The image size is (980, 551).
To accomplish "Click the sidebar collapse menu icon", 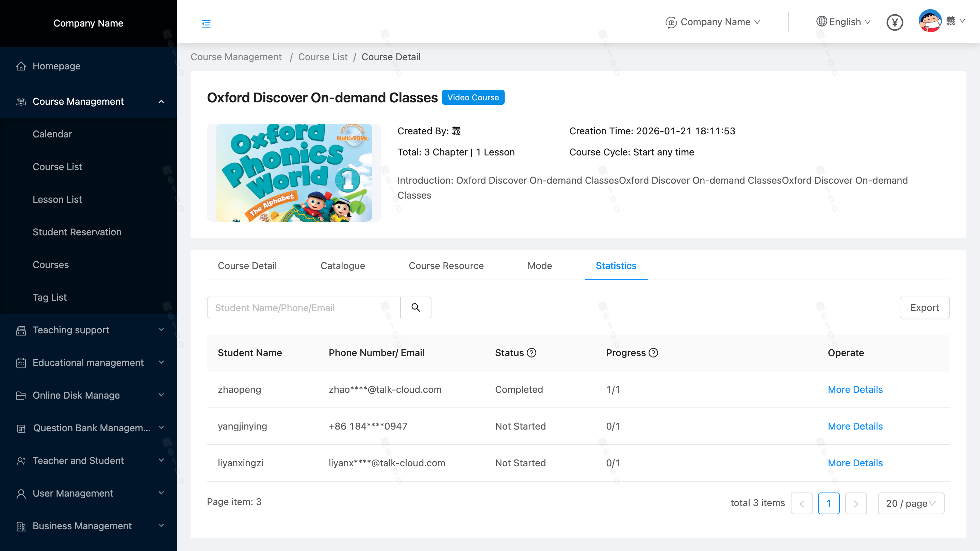I will click(206, 23).
